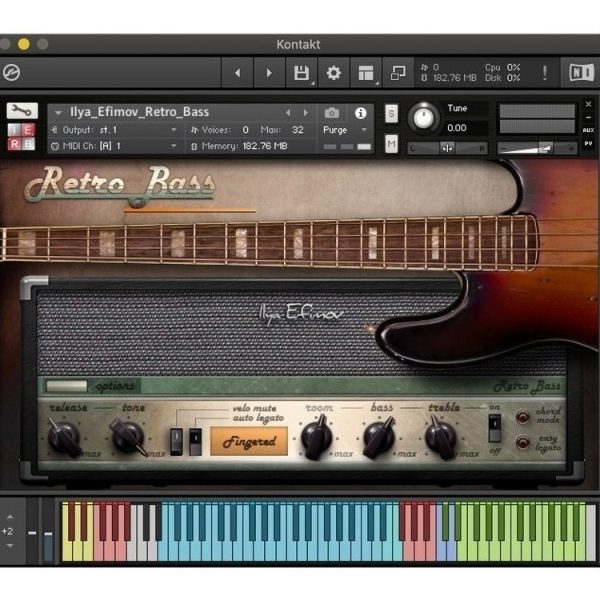
Task: Click the release knob
Action: (64, 438)
